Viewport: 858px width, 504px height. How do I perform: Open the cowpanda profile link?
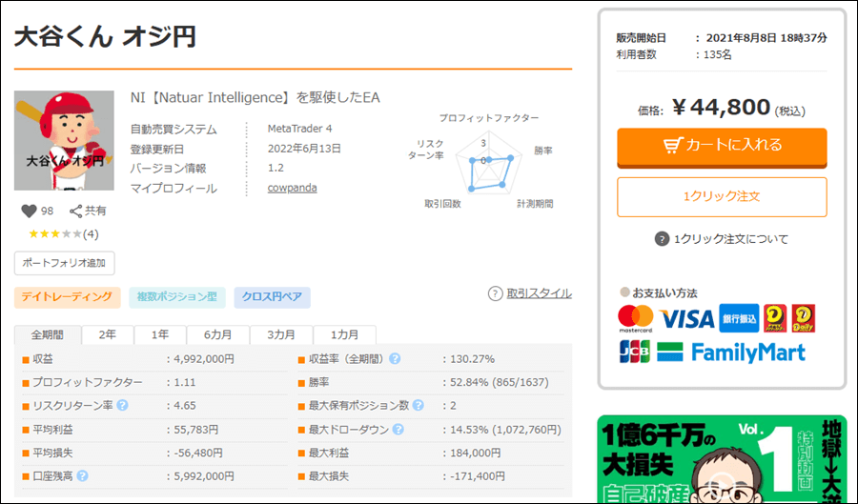pyautogui.click(x=292, y=188)
